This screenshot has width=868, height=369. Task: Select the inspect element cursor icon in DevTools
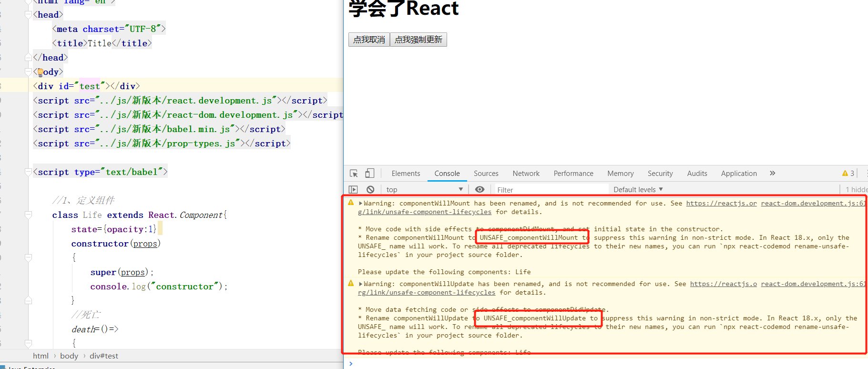(354, 174)
